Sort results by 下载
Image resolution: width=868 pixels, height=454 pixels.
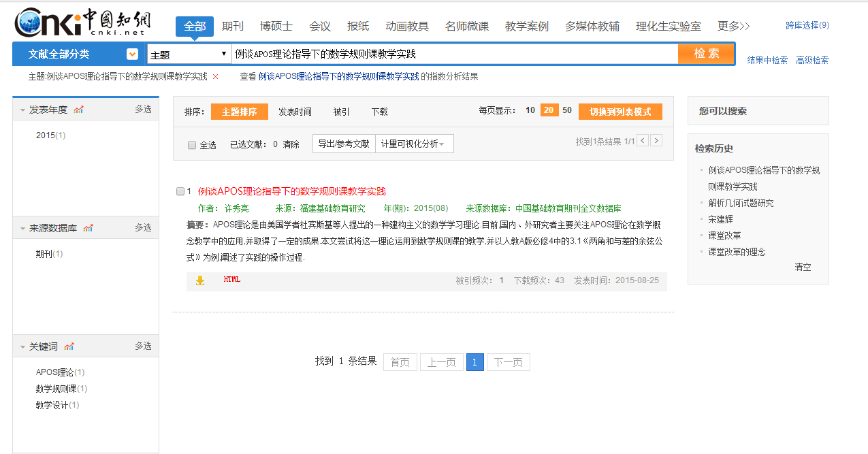click(379, 112)
